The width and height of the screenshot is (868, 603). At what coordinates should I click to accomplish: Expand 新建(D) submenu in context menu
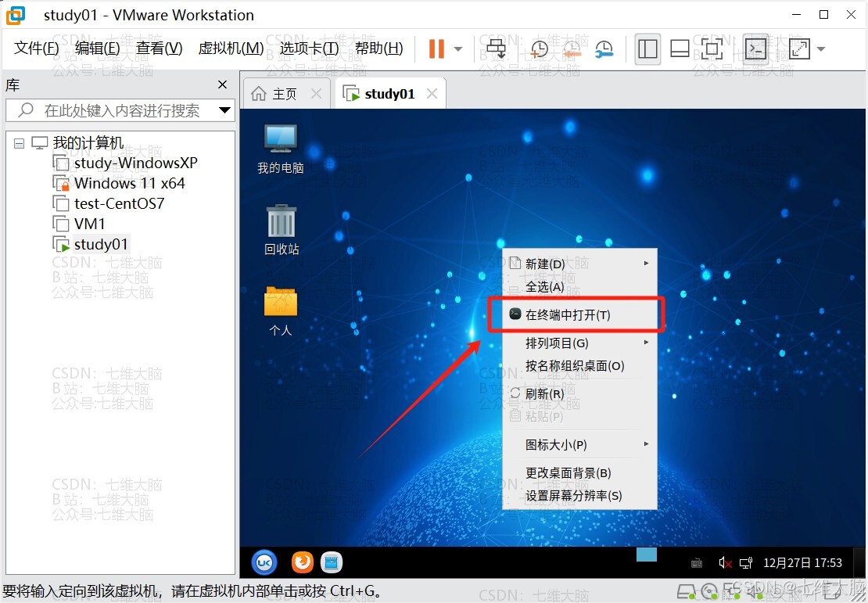(x=579, y=264)
